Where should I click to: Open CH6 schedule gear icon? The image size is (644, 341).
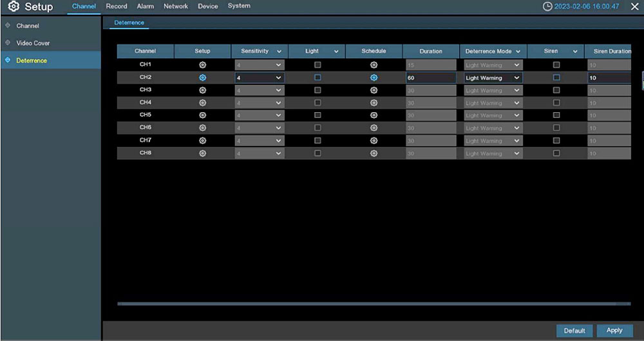point(374,128)
